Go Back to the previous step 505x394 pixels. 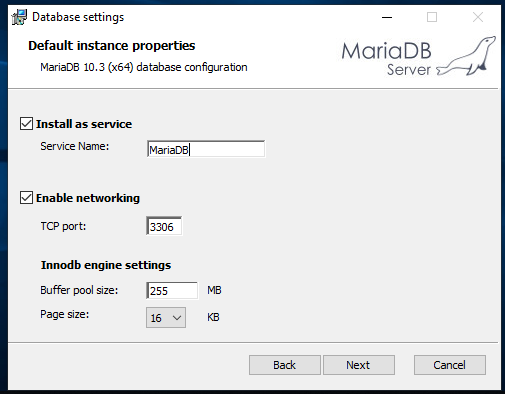(x=285, y=365)
